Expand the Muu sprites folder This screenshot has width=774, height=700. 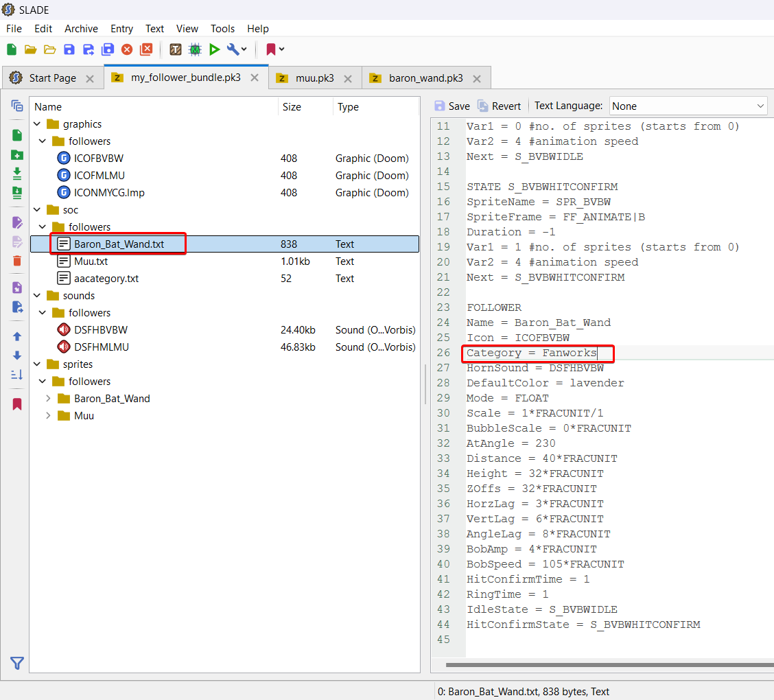point(48,416)
